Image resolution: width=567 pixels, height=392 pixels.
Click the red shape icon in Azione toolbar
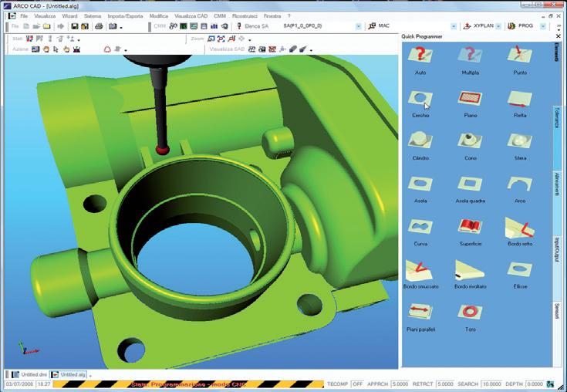(x=107, y=49)
